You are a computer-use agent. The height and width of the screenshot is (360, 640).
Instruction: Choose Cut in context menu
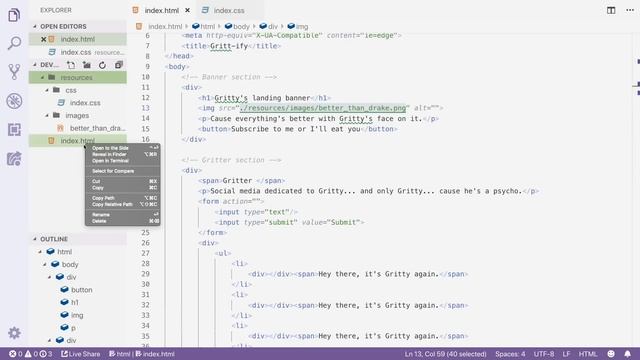122,181
